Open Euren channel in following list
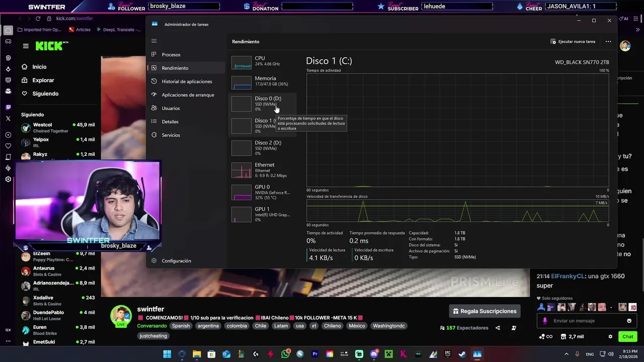Viewport: 644px width, 362px height. pos(58,330)
